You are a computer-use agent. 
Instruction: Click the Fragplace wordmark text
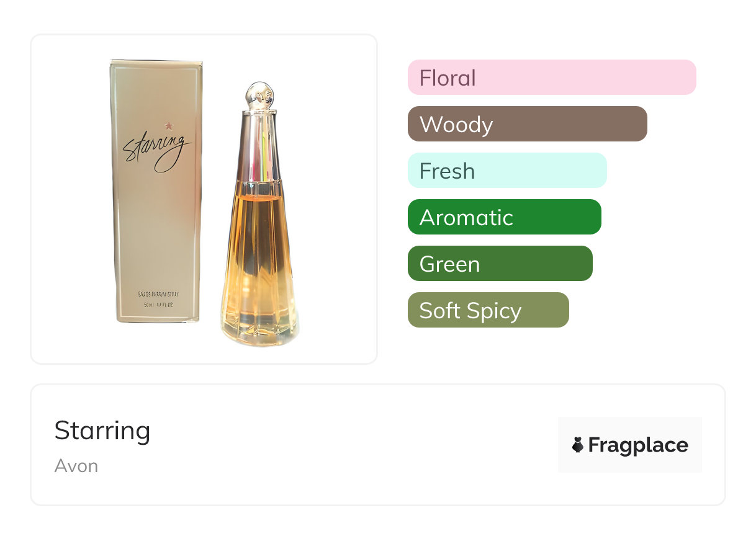pos(637,445)
